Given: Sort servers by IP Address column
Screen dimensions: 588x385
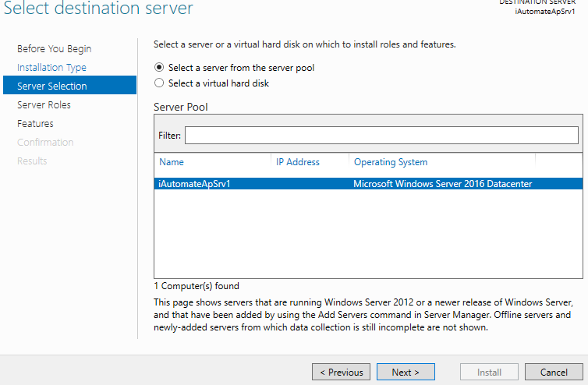Looking at the screenshot, I should click(x=297, y=162).
